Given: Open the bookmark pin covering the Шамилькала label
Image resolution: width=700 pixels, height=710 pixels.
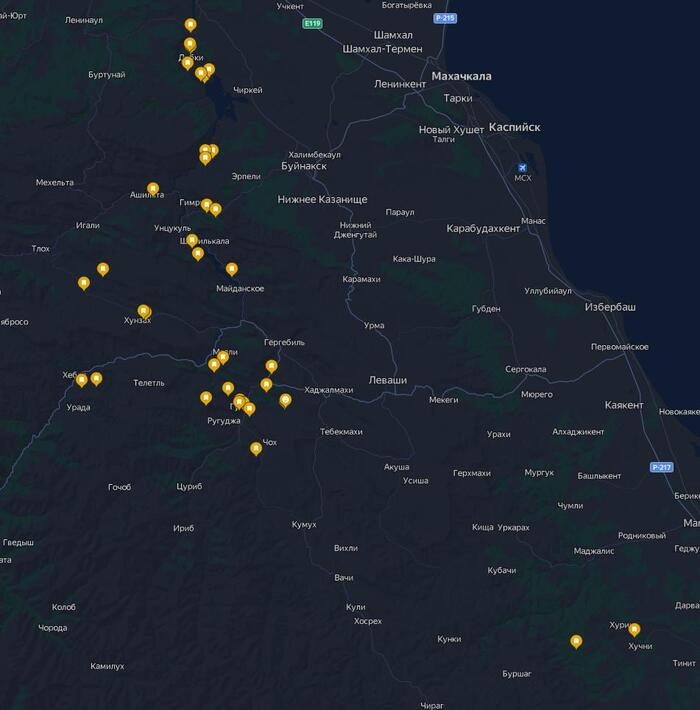Looking at the screenshot, I should coord(192,240).
